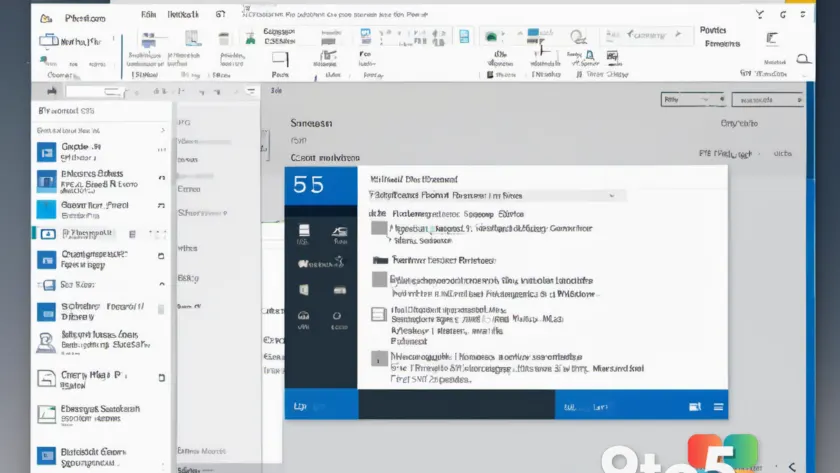Image resolution: width=840 pixels, height=473 pixels.
Task: Click the blue '55' tile in the dialog
Action: point(321,185)
